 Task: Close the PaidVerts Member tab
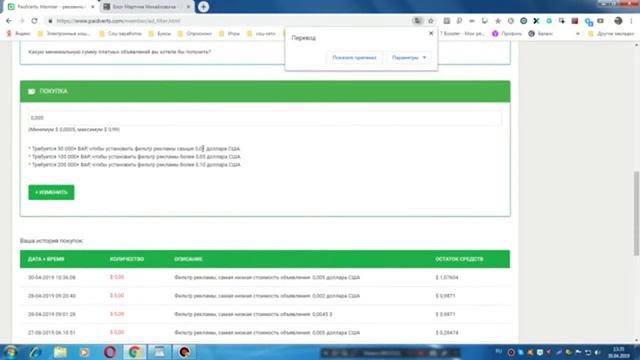coord(93,7)
